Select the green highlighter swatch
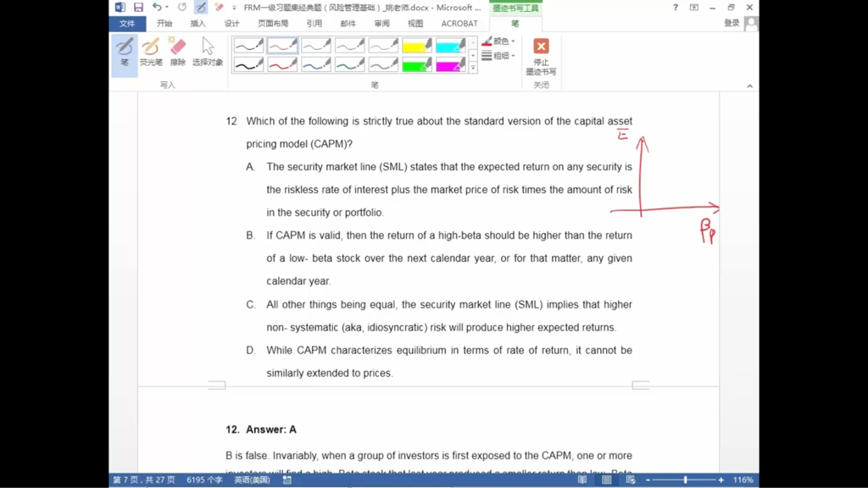 417,64
